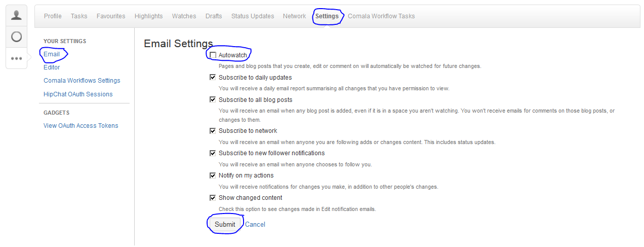Screen dimensions: 644x247
Task: Click the Cancel link
Action: point(255,225)
